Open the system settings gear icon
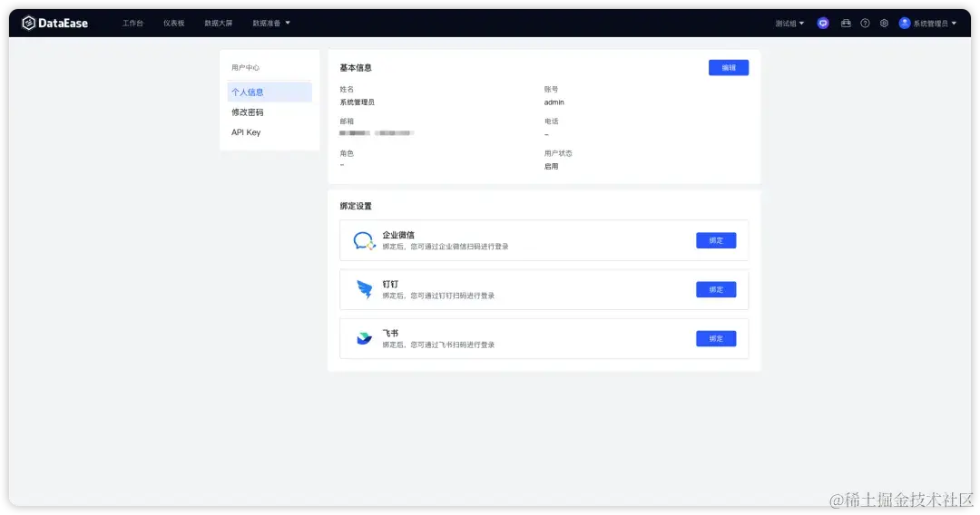Screen dimensions: 980x515 tap(884, 23)
